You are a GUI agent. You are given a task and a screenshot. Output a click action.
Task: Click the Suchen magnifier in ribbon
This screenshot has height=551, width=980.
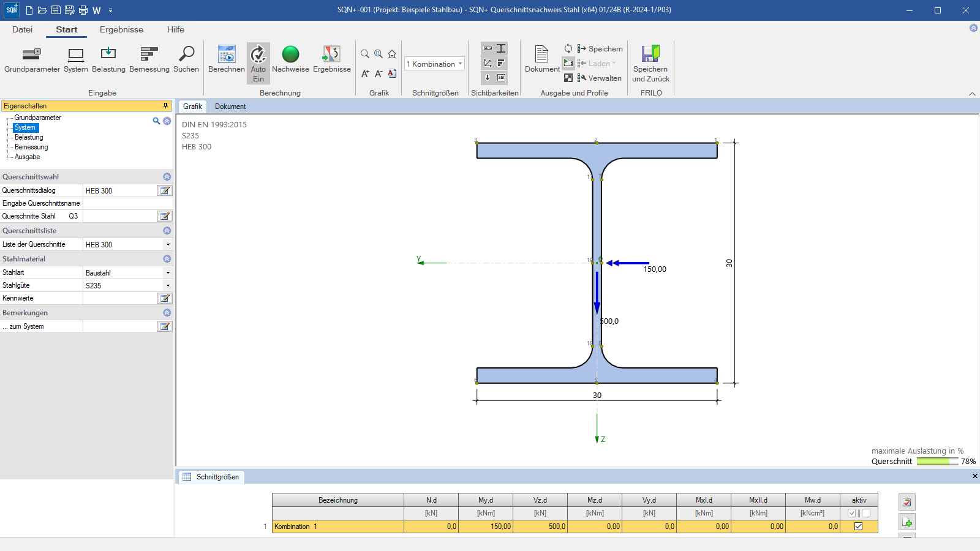pyautogui.click(x=186, y=60)
